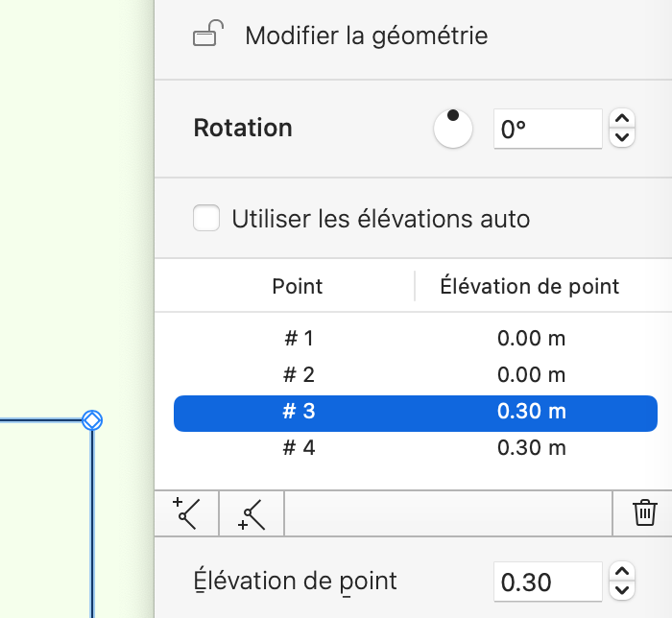Enable the Utiliser les élévations auto checkbox
The width and height of the screenshot is (672, 618).
coord(206,219)
